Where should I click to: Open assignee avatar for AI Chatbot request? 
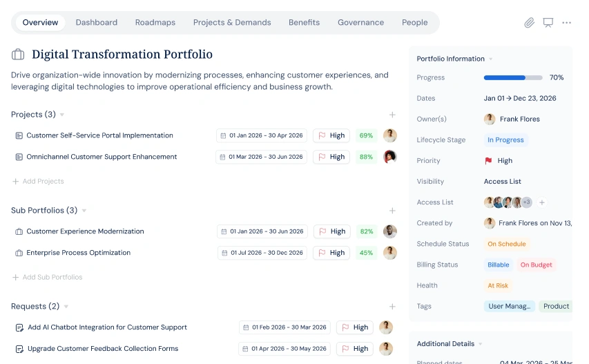(386, 327)
